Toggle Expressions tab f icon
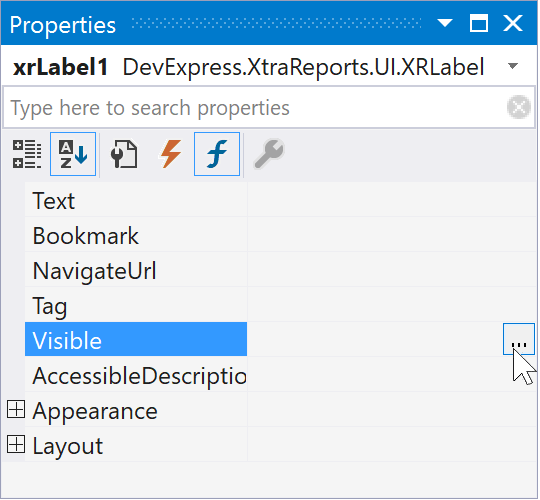 pos(217,154)
